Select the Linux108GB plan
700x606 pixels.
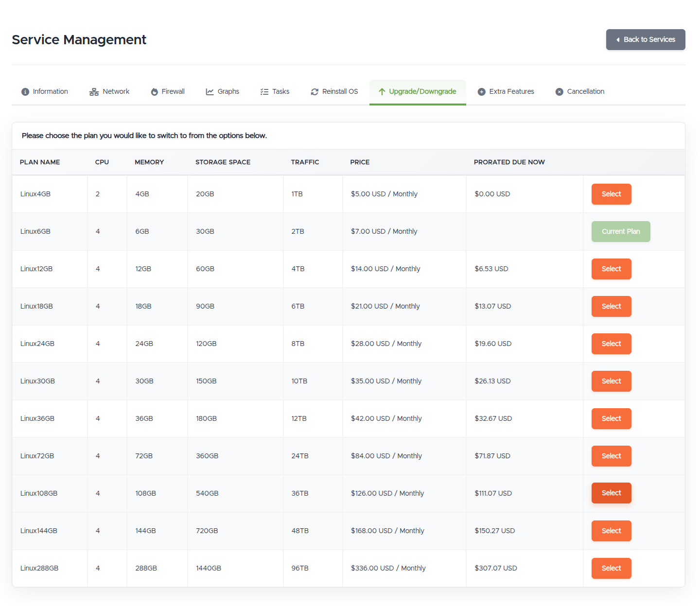coord(611,493)
